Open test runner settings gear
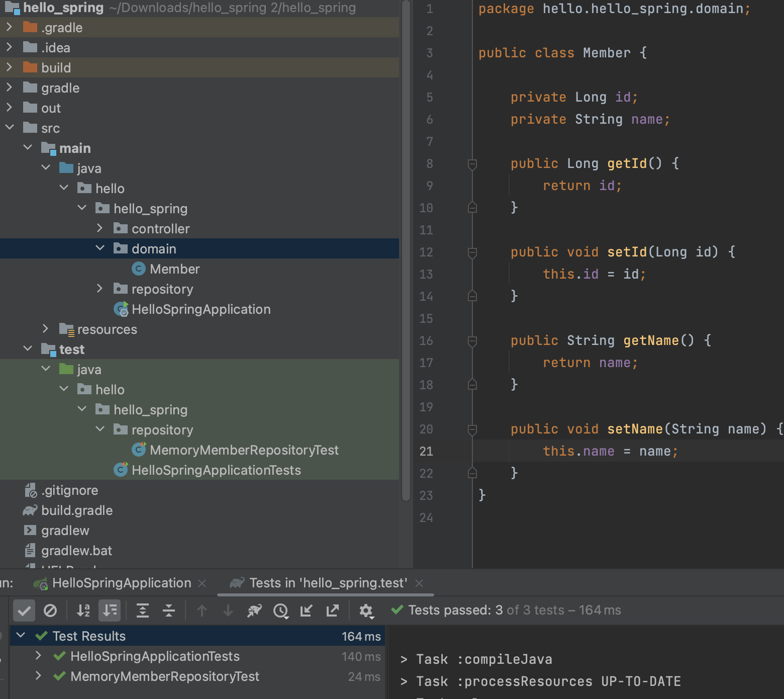The width and height of the screenshot is (784, 699). click(x=366, y=610)
